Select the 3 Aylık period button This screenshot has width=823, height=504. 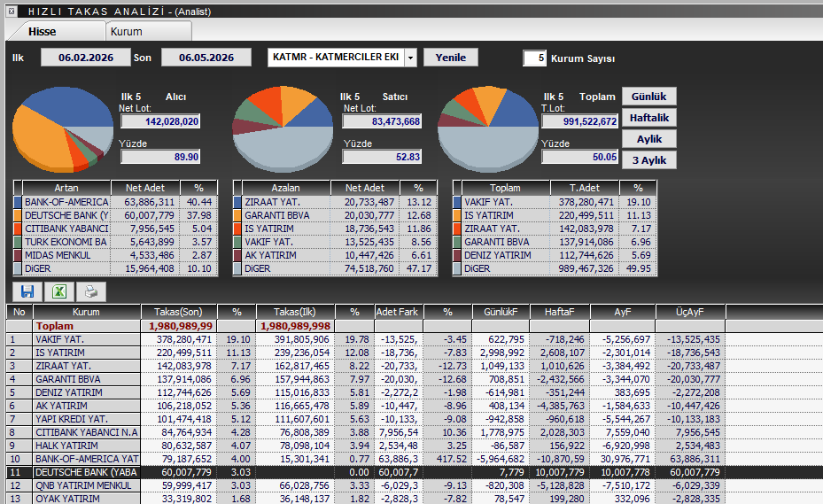648,160
